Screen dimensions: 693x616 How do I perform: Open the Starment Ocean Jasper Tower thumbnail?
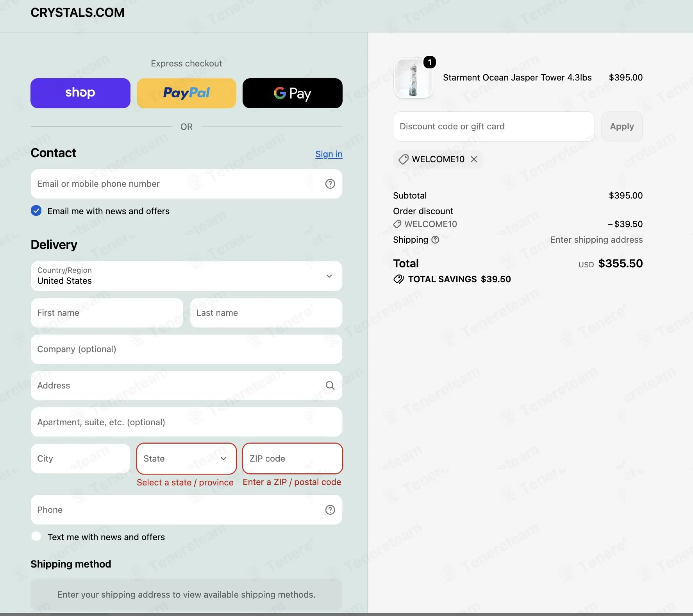click(413, 79)
